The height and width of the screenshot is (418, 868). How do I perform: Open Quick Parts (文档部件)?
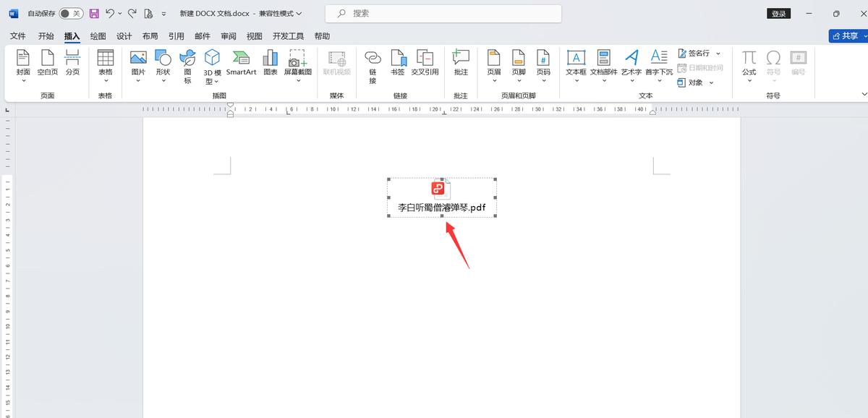(604, 65)
